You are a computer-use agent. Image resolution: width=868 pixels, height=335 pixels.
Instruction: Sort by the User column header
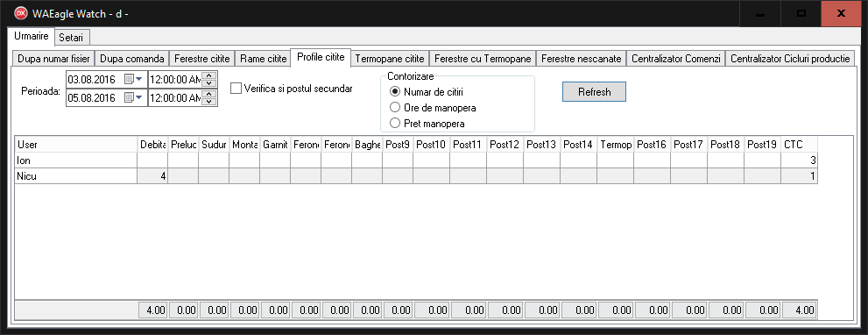tap(76, 145)
